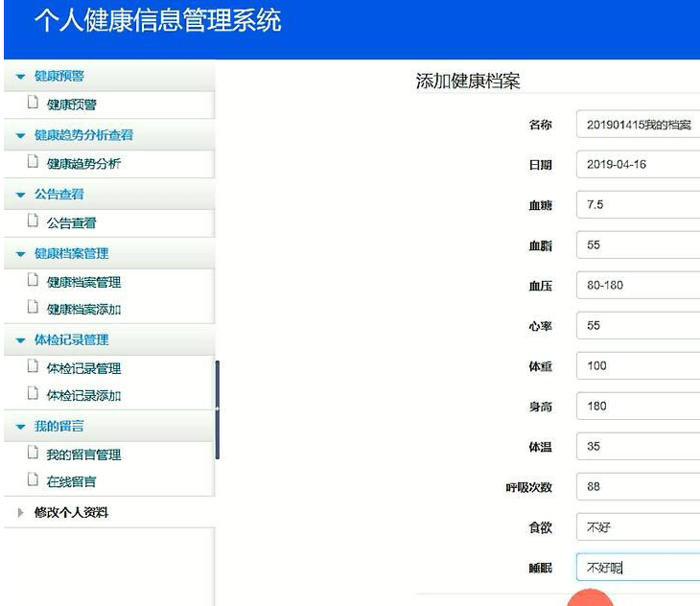Click the 日期 date field
The height and width of the screenshot is (606, 700).
[x=639, y=164]
